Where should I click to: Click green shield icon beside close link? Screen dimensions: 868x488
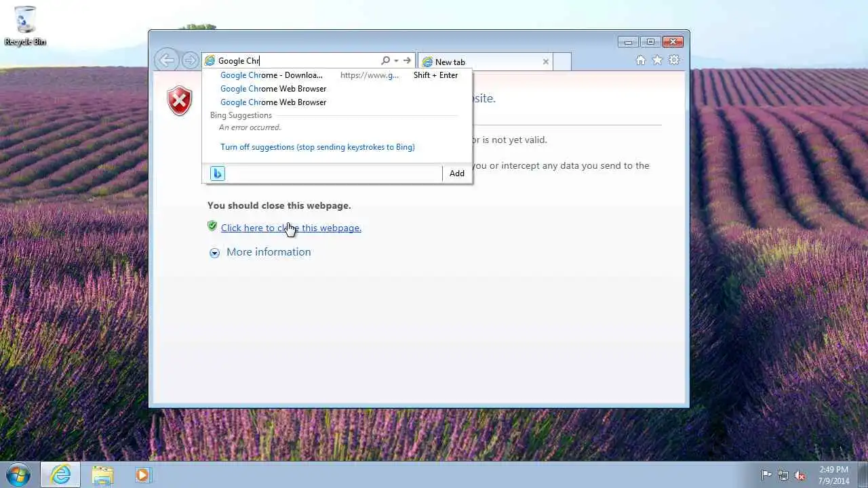point(212,226)
